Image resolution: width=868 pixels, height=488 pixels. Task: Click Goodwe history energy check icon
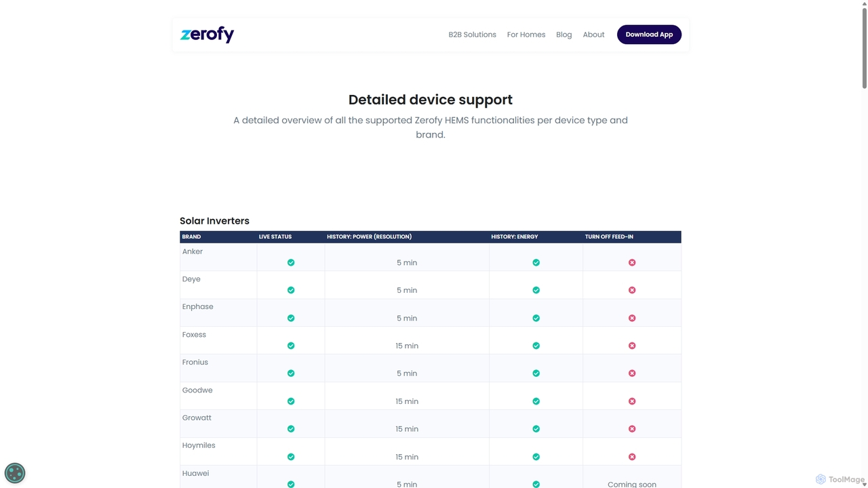coord(536,401)
